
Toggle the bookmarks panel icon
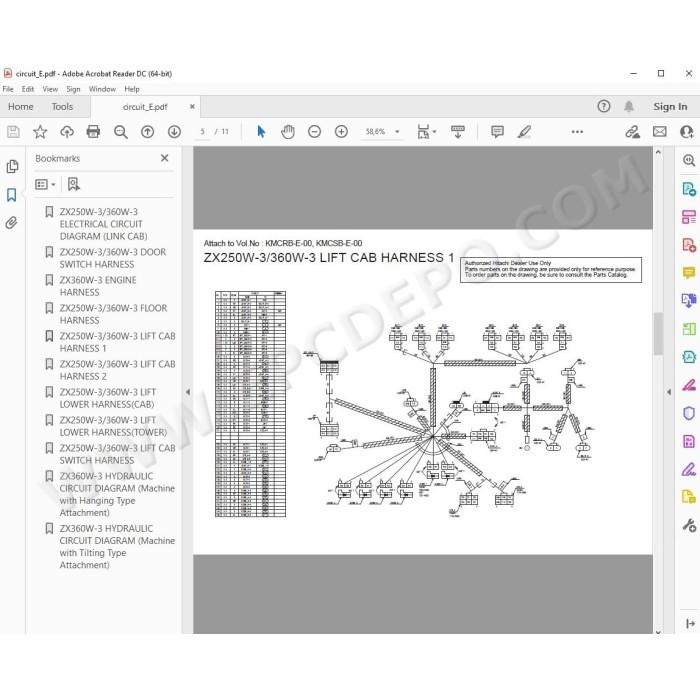click(12, 195)
